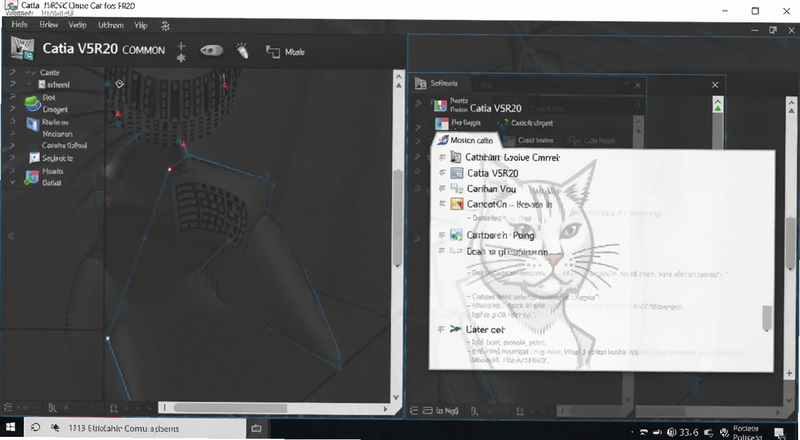Select the 'Later cel' list entry text
The width and height of the screenshot is (800, 440).
pyautogui.click(x=485, y=330)
